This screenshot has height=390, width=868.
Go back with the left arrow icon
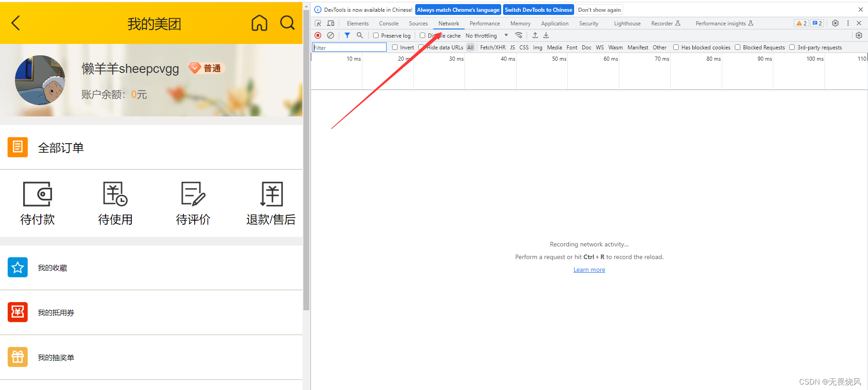16,23
